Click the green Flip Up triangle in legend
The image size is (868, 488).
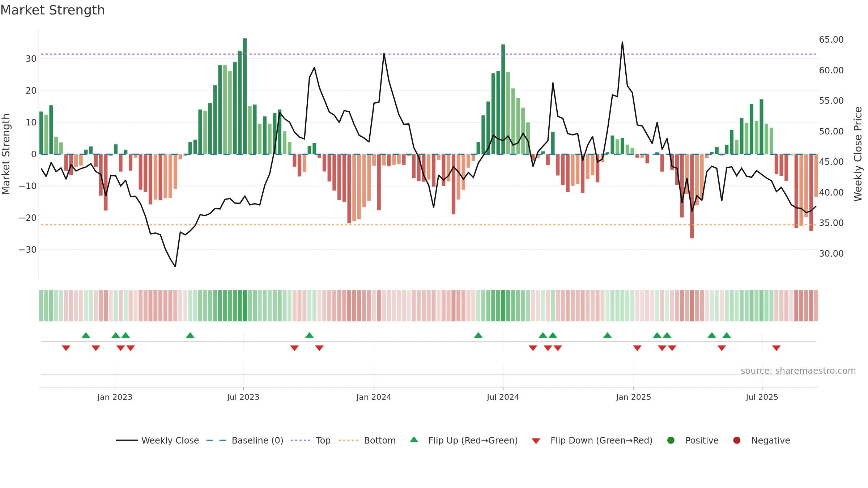(414, 440)
